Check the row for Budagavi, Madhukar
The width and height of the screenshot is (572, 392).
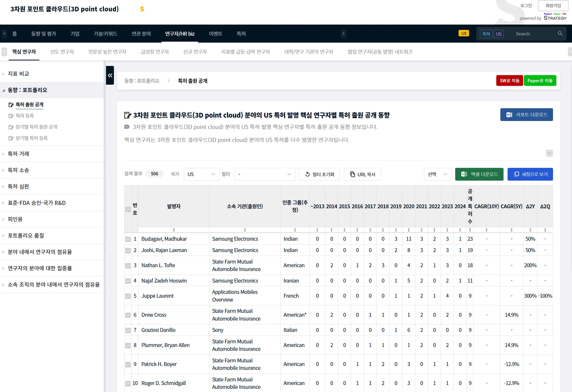tap(128, 239)
